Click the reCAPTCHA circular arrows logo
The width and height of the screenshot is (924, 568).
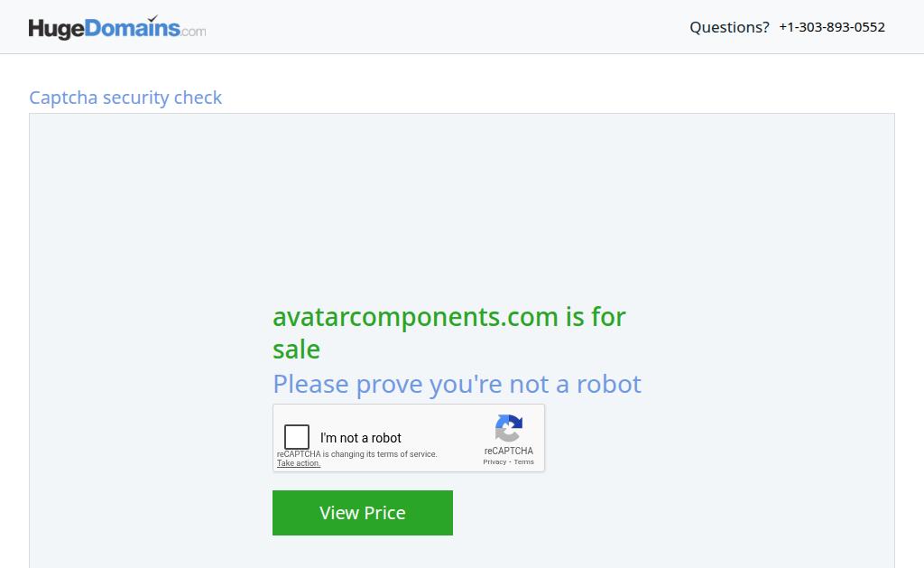click(x=509, y=428)
